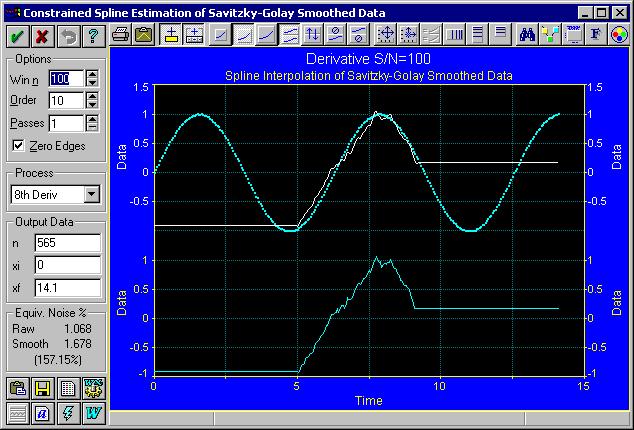Click the gear icon labeled WN
634x430 pixels.
(x=93, y=389)
